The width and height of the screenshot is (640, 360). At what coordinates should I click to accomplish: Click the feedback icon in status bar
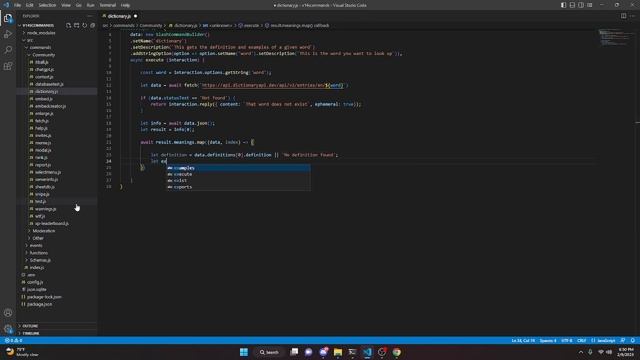point(623,340)
